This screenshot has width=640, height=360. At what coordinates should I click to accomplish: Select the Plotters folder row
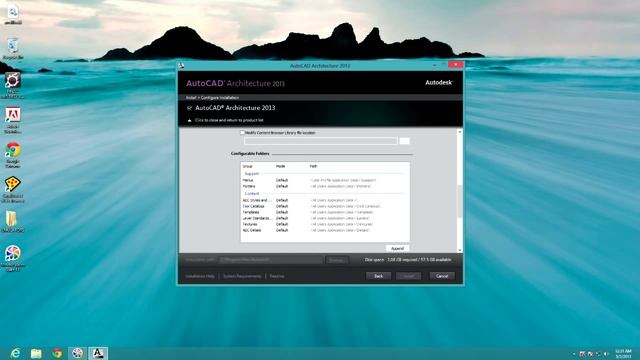[x=325, y=186]
